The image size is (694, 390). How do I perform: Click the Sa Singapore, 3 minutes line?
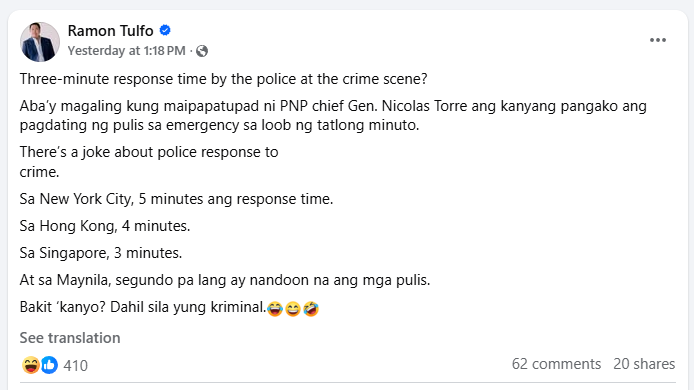point(101,253)
